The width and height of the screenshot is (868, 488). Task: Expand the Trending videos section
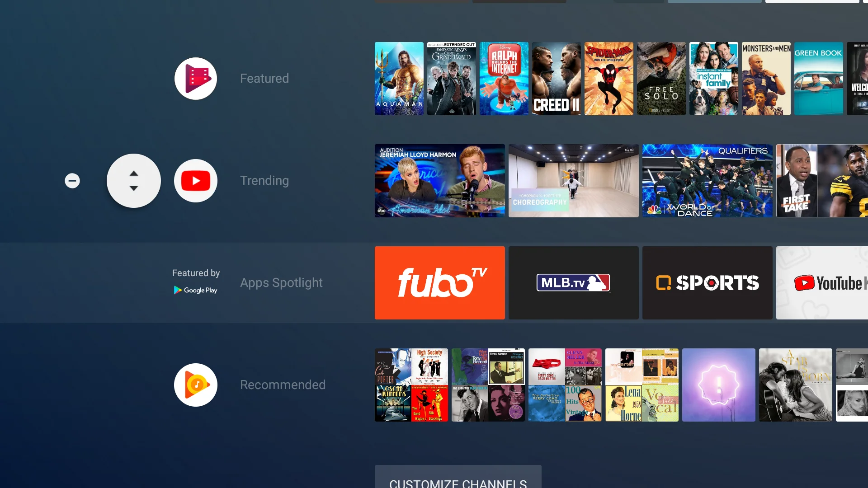pyautogui.click(x=133, y=181)
